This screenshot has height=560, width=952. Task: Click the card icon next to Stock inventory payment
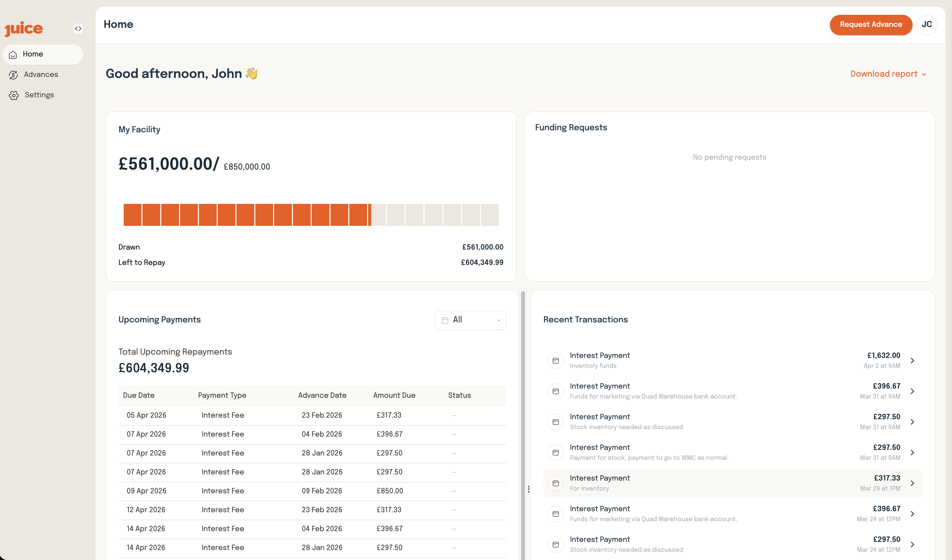[555, 422]
